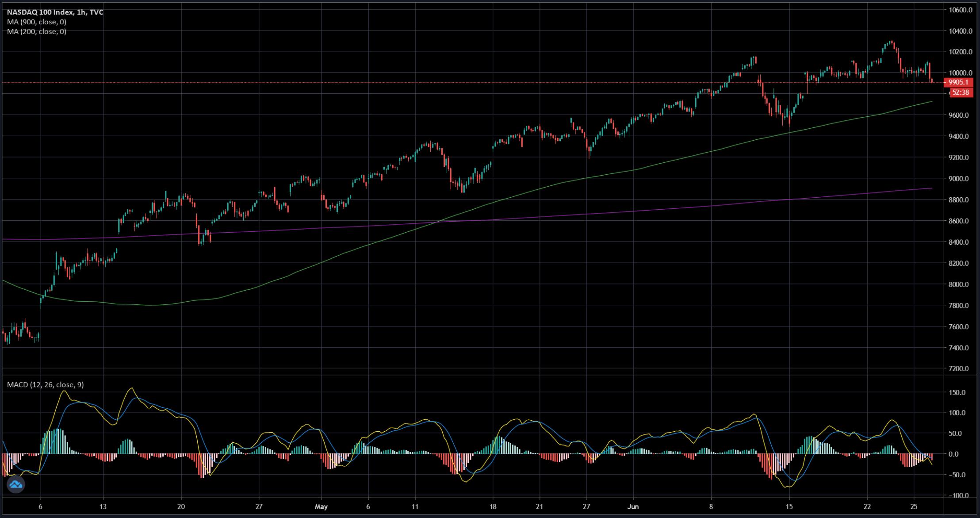
Task: Click the 10400.0 price axis label
Action: pos(961,31)
